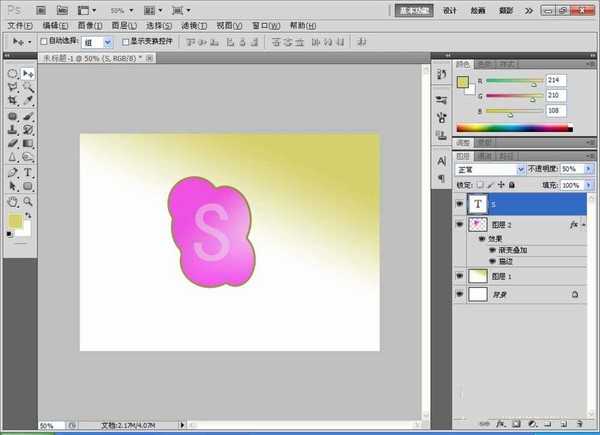This screenshot has width=600, height=435.
Task: Select the Clone Stamp tool
Action: tap(13, 130)
